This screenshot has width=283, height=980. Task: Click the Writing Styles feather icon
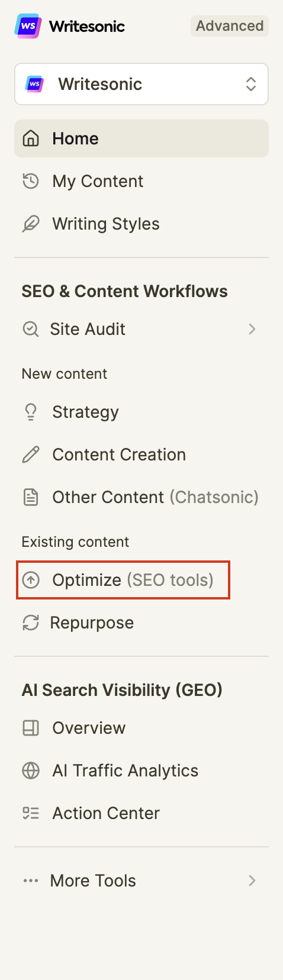coord(31,224)
